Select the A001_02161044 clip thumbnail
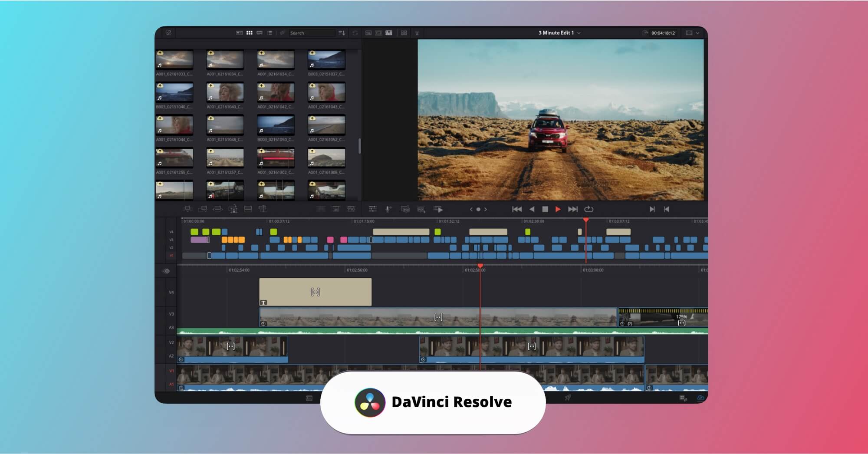Screen dimensions: 868x454 coord(174,126)
